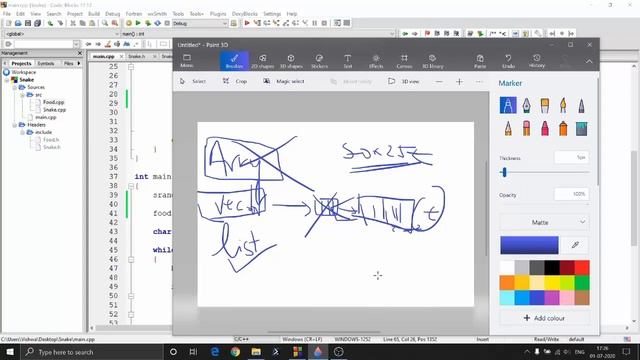Image resolution: width=640 pixels, height=360 pixels.
Task: Select the Pixel pen tool
Action: click(x=581, y=105)
